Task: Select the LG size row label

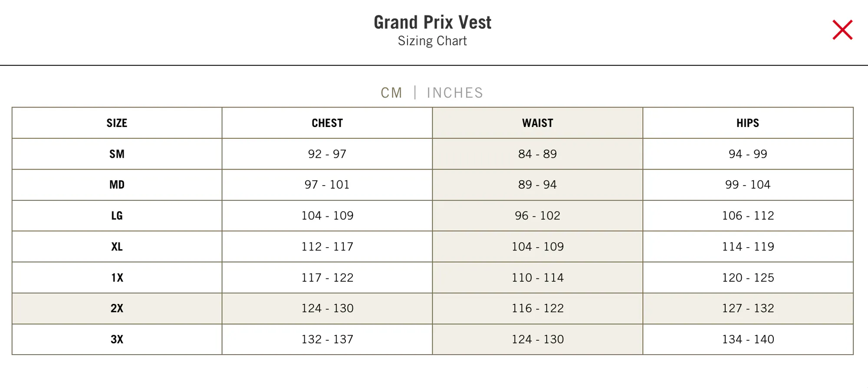Action: [x=117, y=215]
